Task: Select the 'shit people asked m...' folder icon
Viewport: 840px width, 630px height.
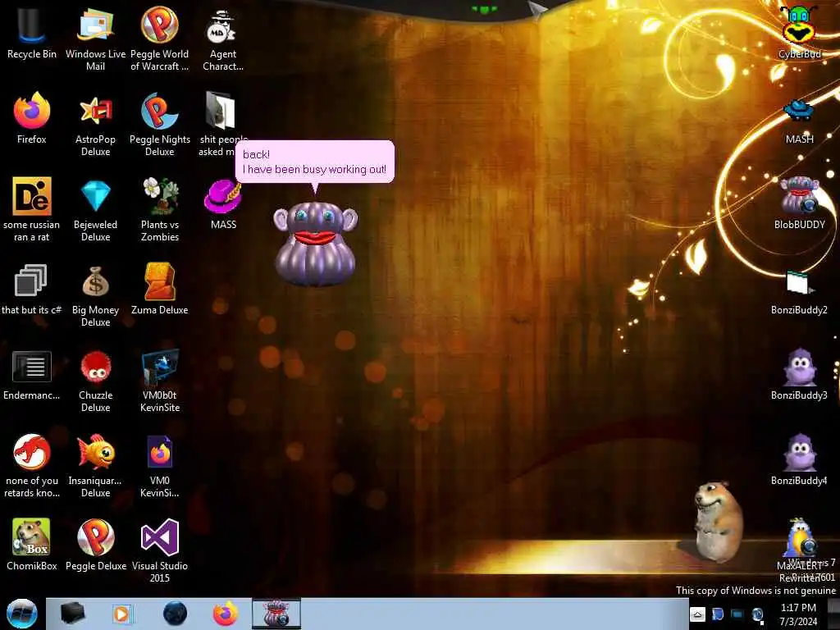Action: pyautogui.click(x=221, y=125)
